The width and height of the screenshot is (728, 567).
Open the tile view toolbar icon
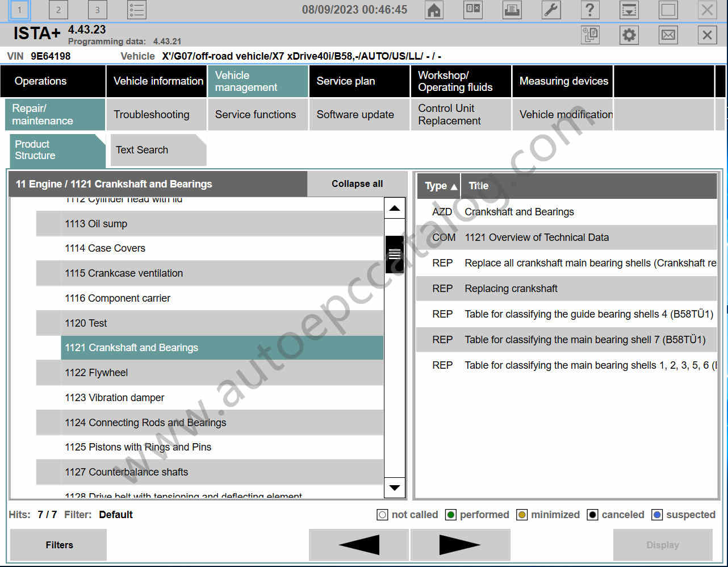[473, 10]
